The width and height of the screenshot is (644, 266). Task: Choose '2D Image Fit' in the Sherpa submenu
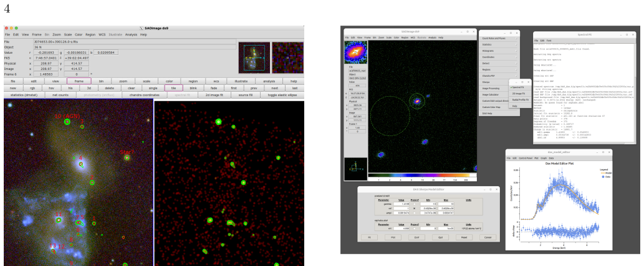click(519, 93)
